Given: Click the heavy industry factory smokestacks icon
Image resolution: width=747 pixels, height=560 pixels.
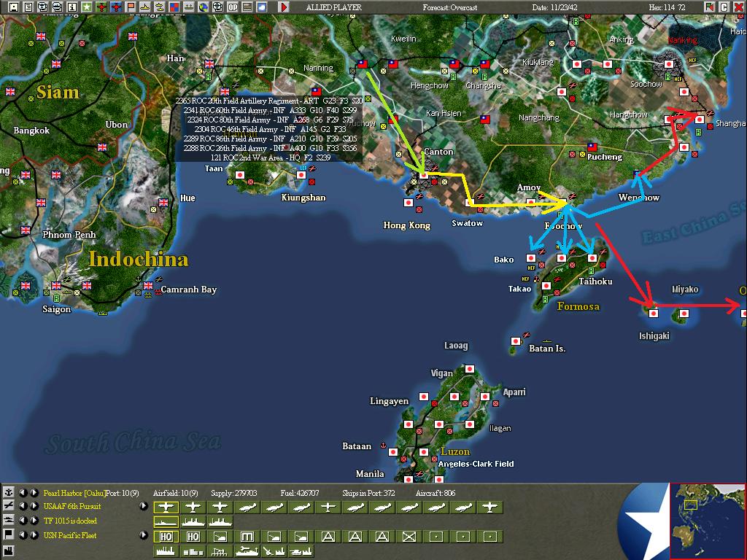Looking at the screenshot, I should click(166, 551).
